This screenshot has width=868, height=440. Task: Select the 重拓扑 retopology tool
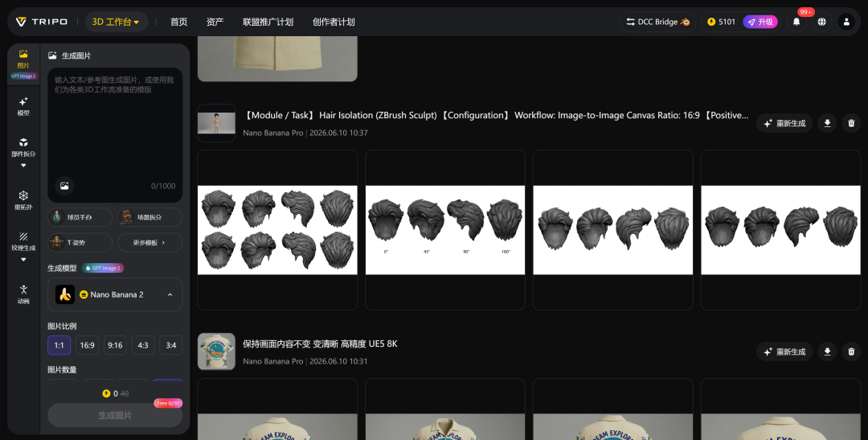23,200
